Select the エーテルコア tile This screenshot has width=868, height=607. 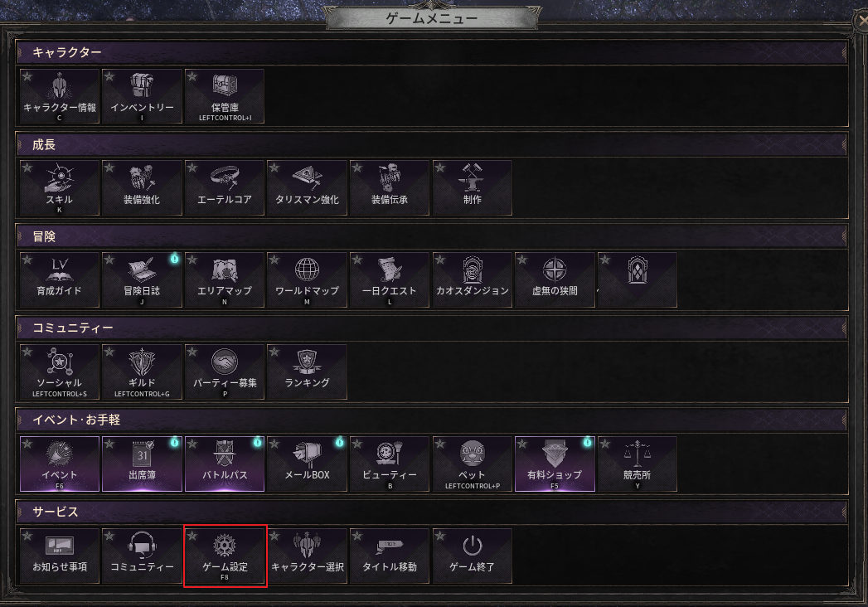click(225, 187)
